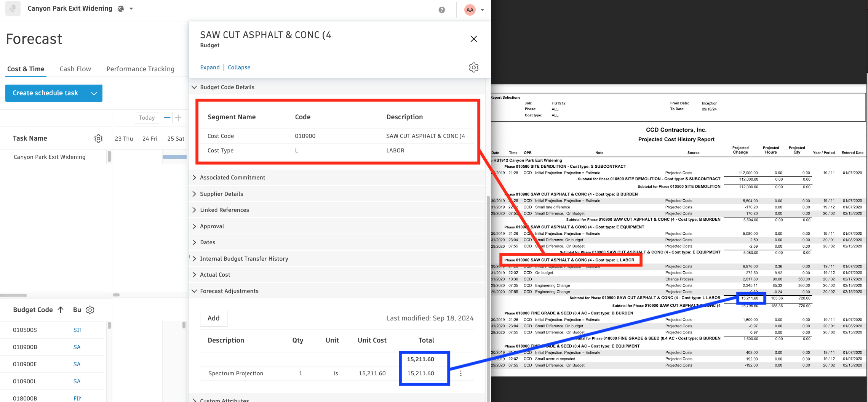Viewport: 868px width, 402px height.
Task: Click the Add forecast adjustment button
Action: click(213, 318)
